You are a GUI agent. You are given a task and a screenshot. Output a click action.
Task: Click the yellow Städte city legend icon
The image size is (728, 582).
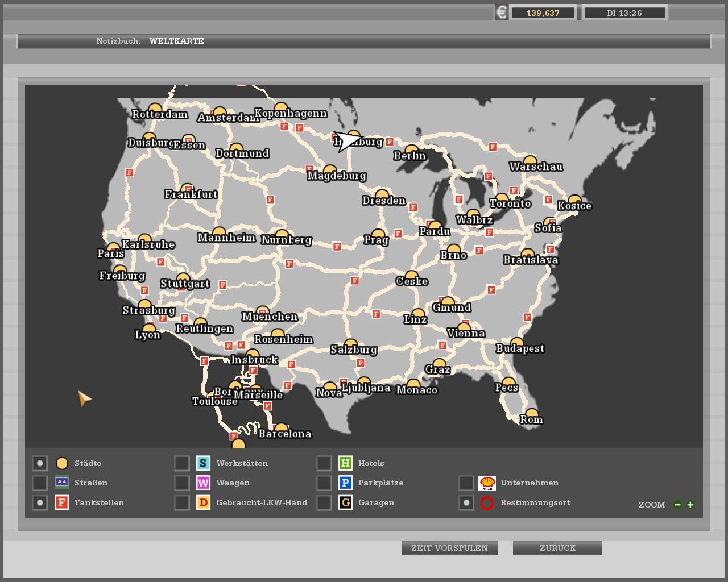point(62,463)
